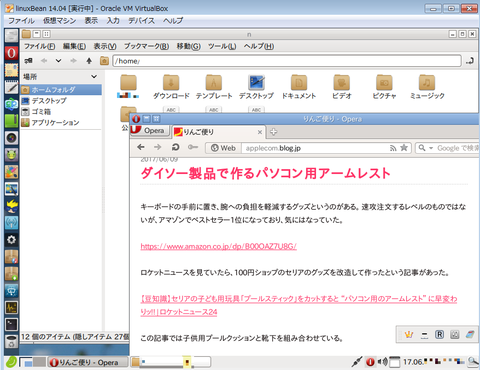Click the file manager forward arrow

coord(73,61)
